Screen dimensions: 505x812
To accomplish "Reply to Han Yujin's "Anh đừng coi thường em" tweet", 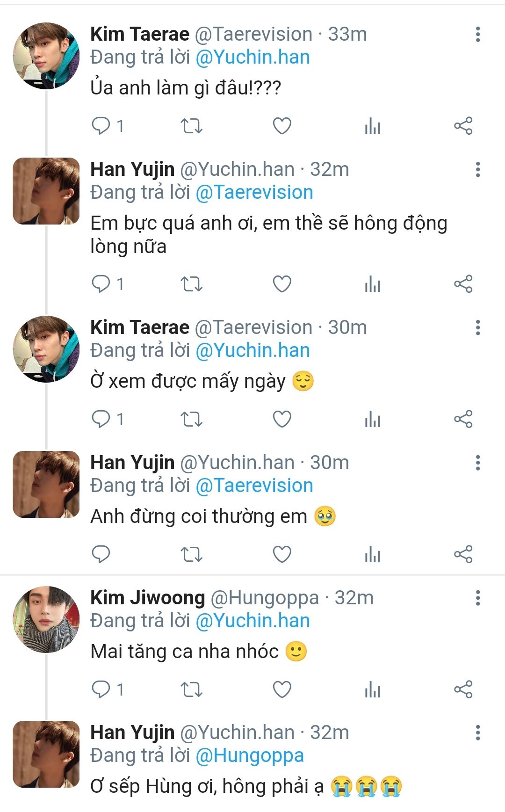I will tap(101, 554).
